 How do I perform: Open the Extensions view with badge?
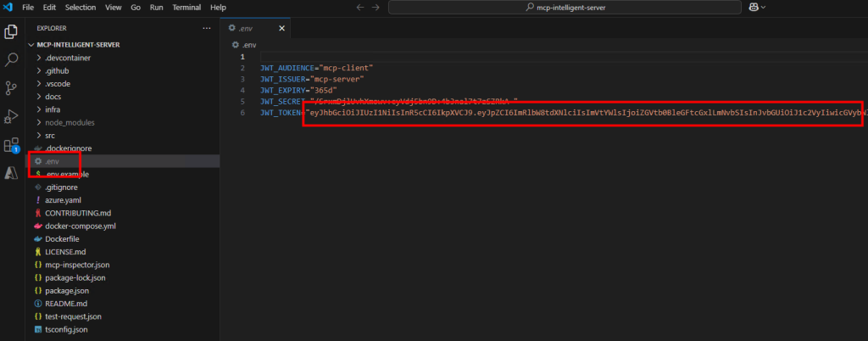coord(11,146)
